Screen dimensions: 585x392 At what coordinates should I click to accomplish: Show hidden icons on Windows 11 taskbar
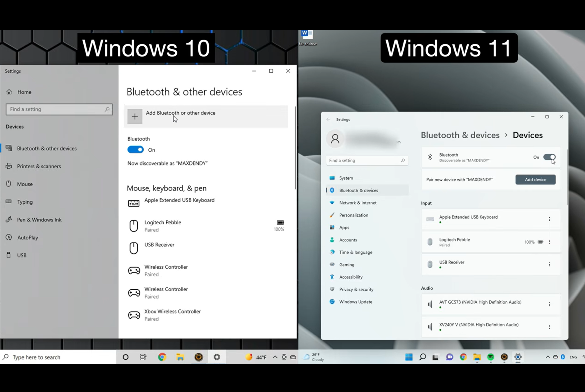click(x=548, y=357)
